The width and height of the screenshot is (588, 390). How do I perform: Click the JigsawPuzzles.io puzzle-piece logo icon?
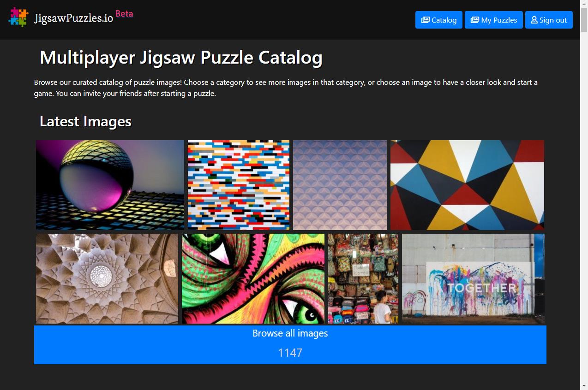click(18, 18)
